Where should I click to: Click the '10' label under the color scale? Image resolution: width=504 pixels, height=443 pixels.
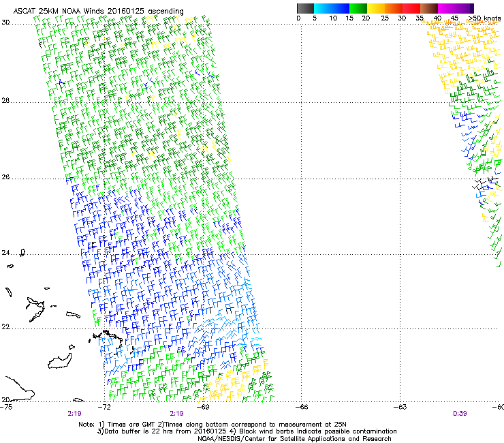333,18
